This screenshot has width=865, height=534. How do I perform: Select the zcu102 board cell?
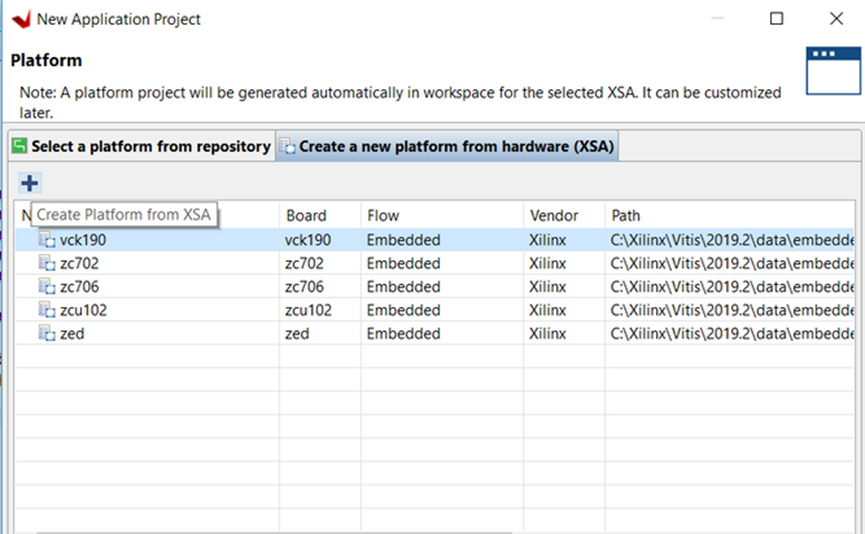[309, 310]
